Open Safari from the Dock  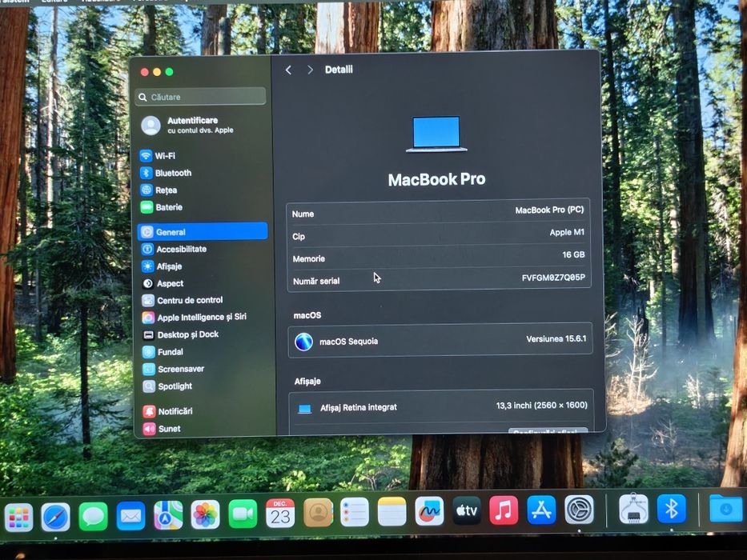56,517
